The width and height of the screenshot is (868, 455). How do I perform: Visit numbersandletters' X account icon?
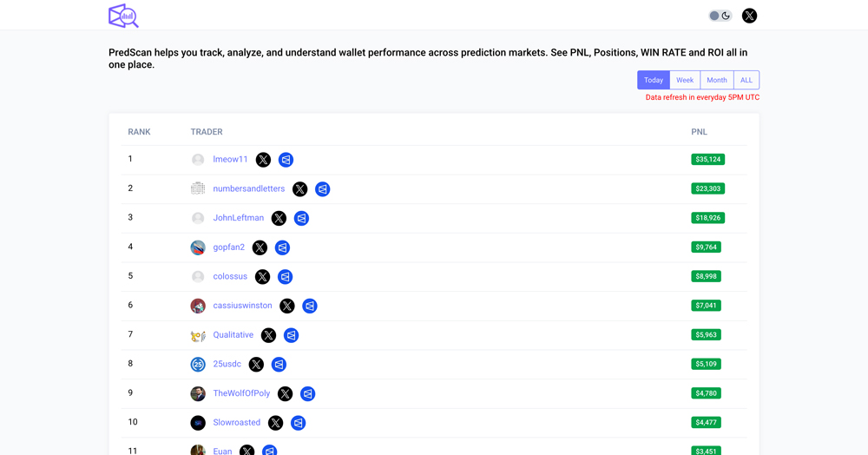300,189
